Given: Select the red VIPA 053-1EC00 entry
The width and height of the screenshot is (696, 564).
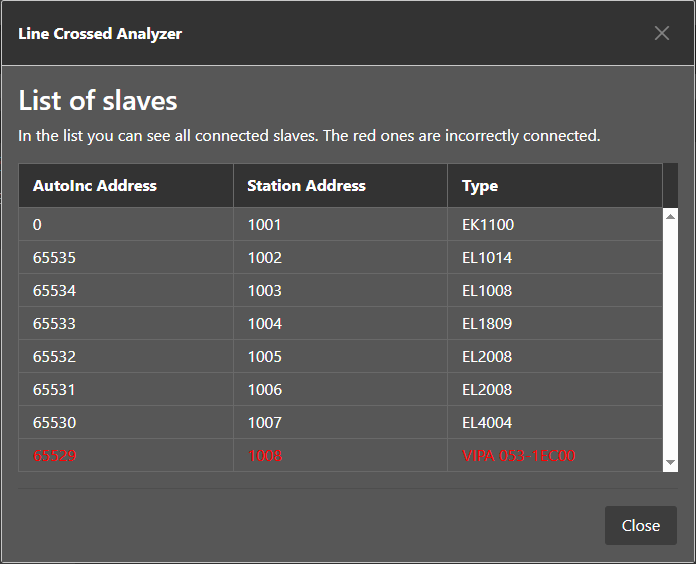Looking at the screenshot, I should coord(518,456).
